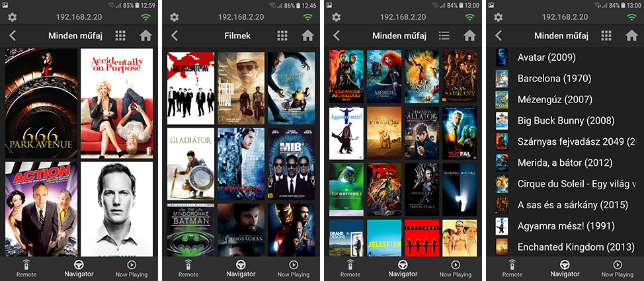Open settings gear in Filmek screen
Image resolution: width=644 pixels, height=281 pixels.
(175, 17)
